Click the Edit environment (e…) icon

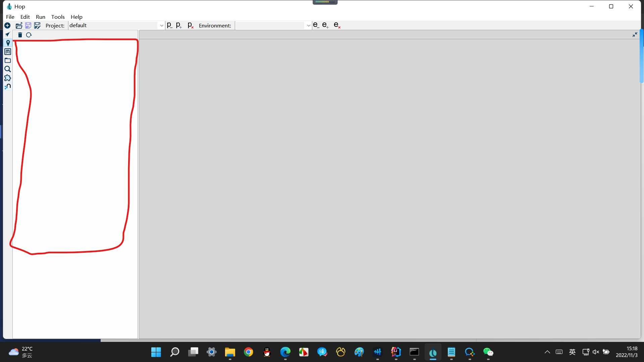pyautogui.click(x=316, y=25)
